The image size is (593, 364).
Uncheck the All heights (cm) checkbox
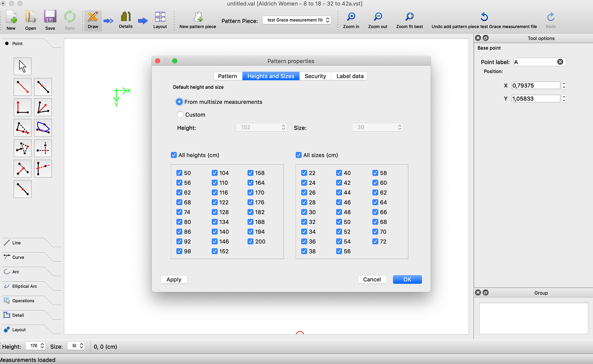click(174, 155)
